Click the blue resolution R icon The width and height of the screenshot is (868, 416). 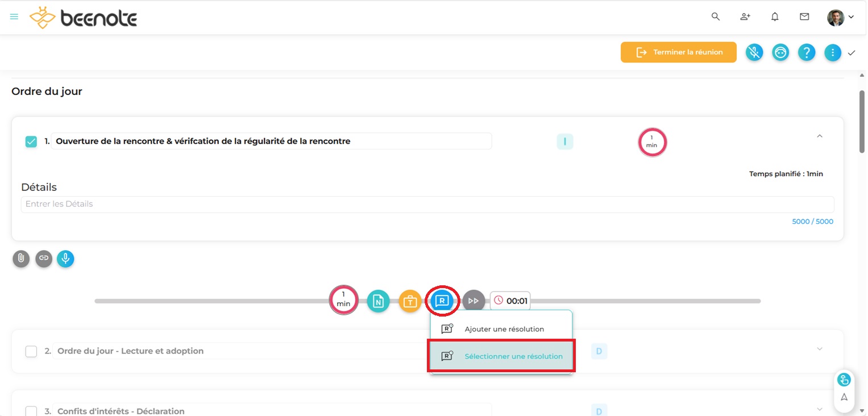[x=442, y=301]
